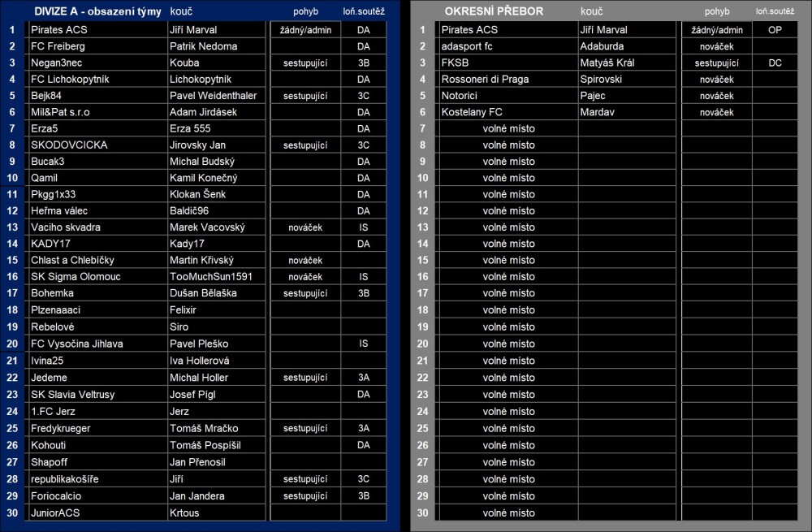The width and height of the screenshot is (812, 532).
Task: Click coach TooMuchSun1591 cell
Action: (217, 277)
